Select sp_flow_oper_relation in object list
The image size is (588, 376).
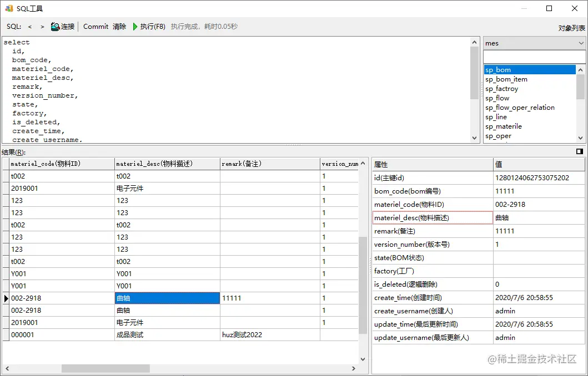point(530,108)
